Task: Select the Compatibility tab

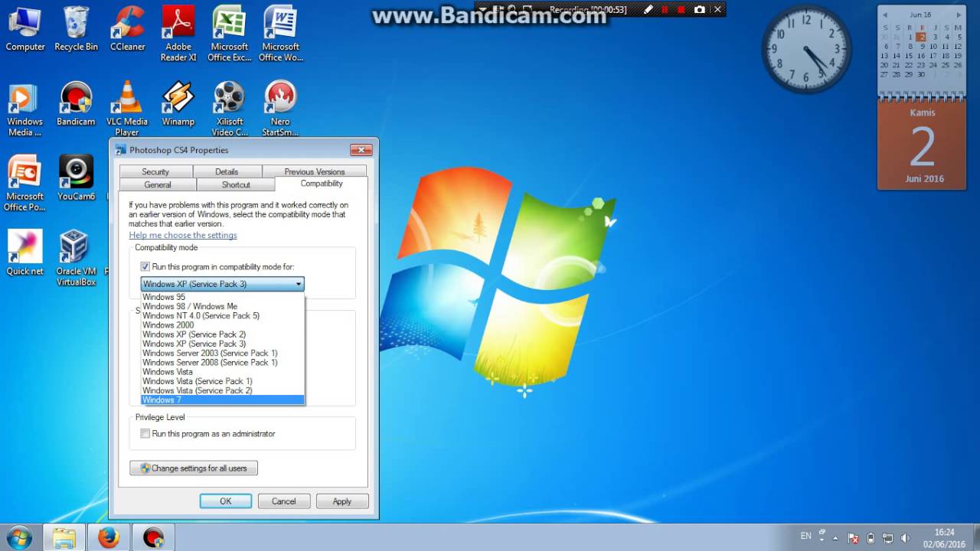Action: [322, 184]
